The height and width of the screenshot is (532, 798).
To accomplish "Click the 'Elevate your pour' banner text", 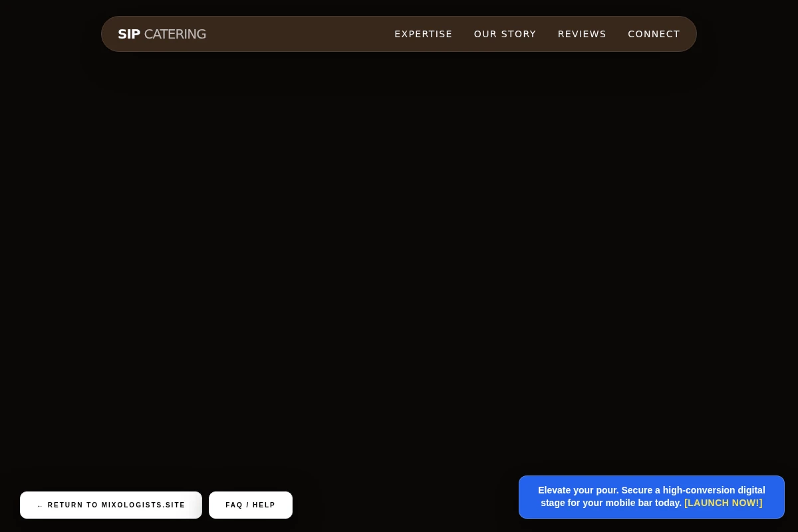I will click(x=652, y=496).
